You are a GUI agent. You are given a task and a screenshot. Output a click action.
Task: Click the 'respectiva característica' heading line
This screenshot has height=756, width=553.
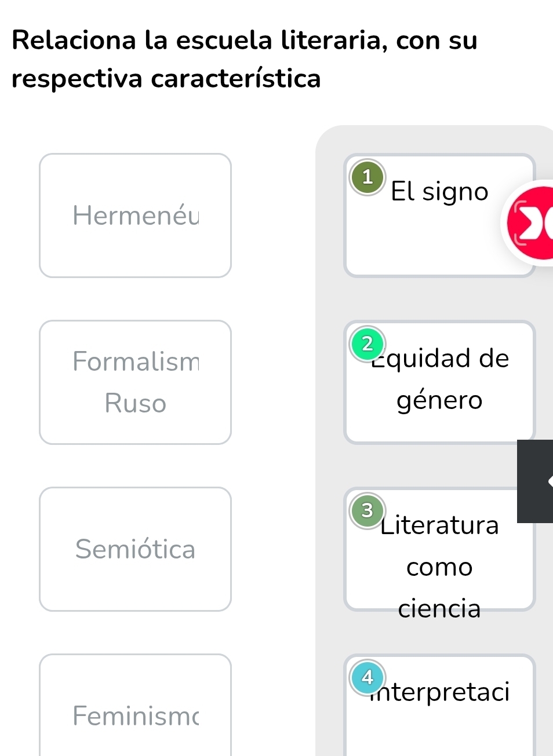click(x=166, y=79)
